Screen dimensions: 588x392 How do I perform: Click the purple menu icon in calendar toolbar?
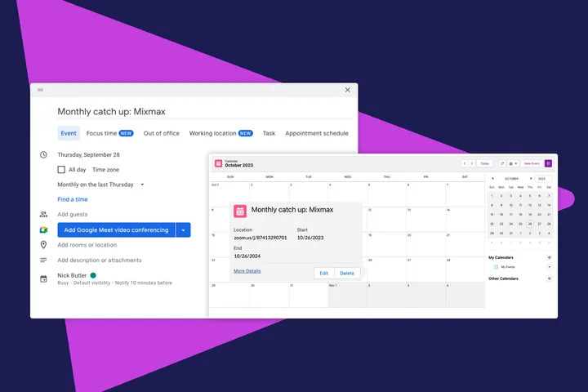(x=548, y=163)
